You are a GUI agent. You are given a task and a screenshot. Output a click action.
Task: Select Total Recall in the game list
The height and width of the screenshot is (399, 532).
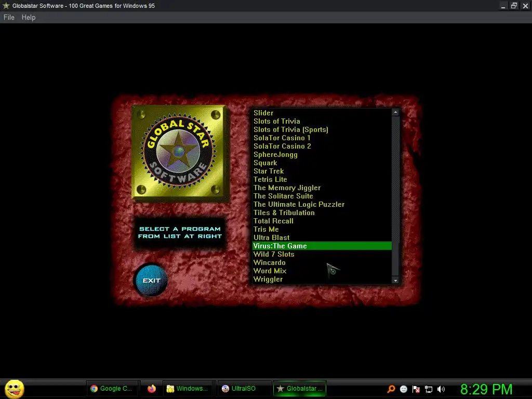pyautogui.click(x=322, y=221)
